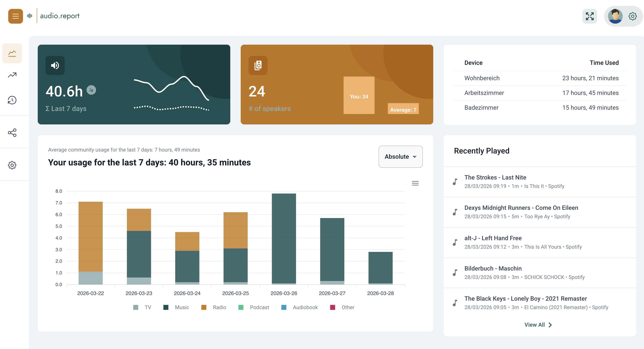Click the Device column header
Image resolution: width=644 pixels, height=349 pixels.
click(473, 63)
